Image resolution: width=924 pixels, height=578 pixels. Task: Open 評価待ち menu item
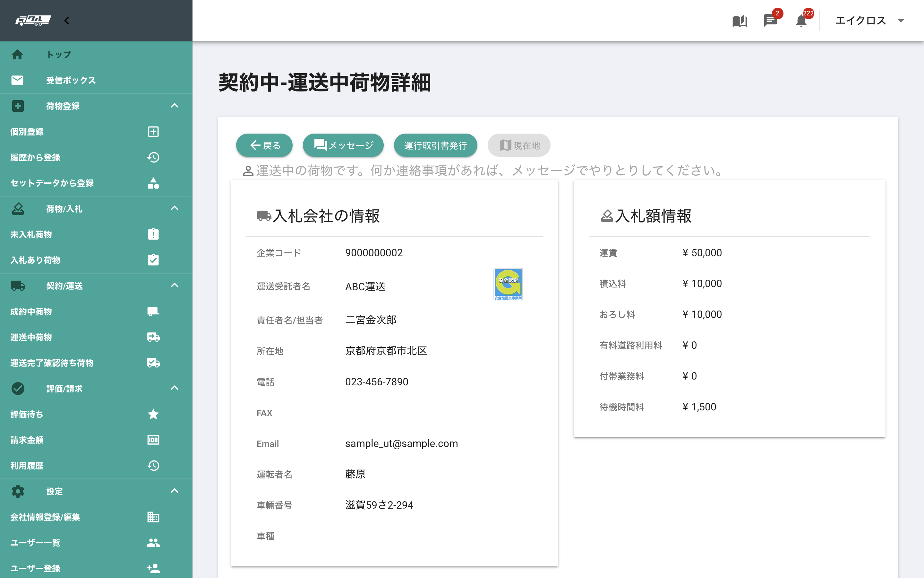(27, 414)
